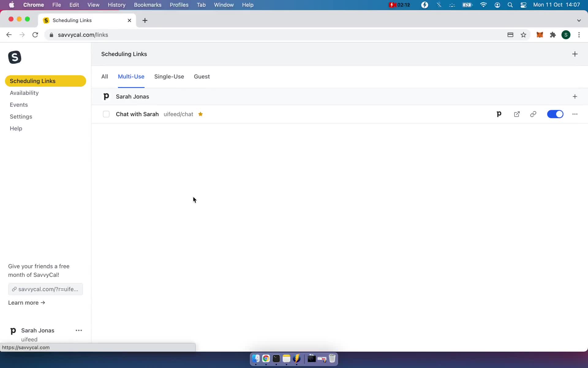
Task: Open the Availability section in sidebar
Action: [x=24, y=92]
